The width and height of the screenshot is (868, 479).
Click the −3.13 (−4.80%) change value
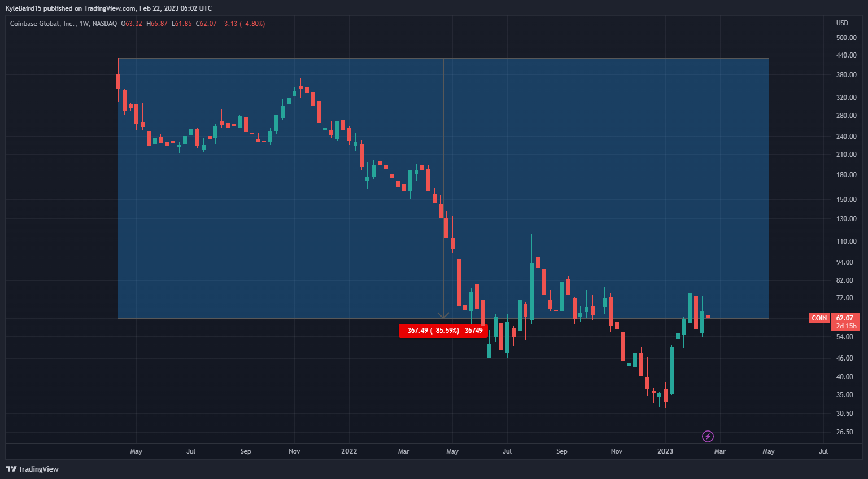[x=243, y=24]
